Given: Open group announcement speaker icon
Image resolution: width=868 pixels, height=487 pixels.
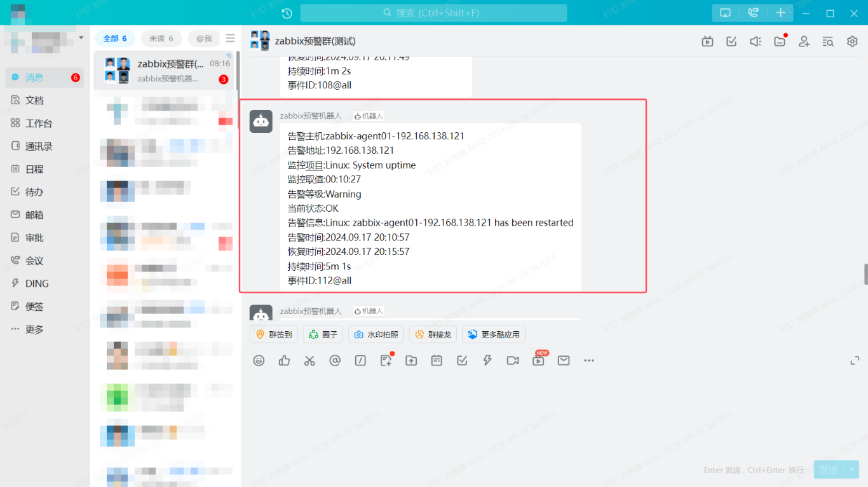Looking at the screenshot, I should [756, 41].
